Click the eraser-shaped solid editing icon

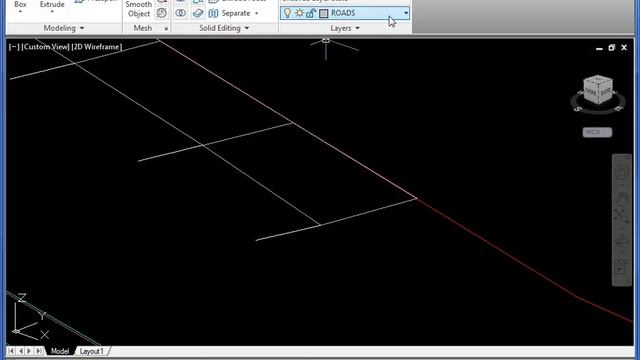[198, 13]
